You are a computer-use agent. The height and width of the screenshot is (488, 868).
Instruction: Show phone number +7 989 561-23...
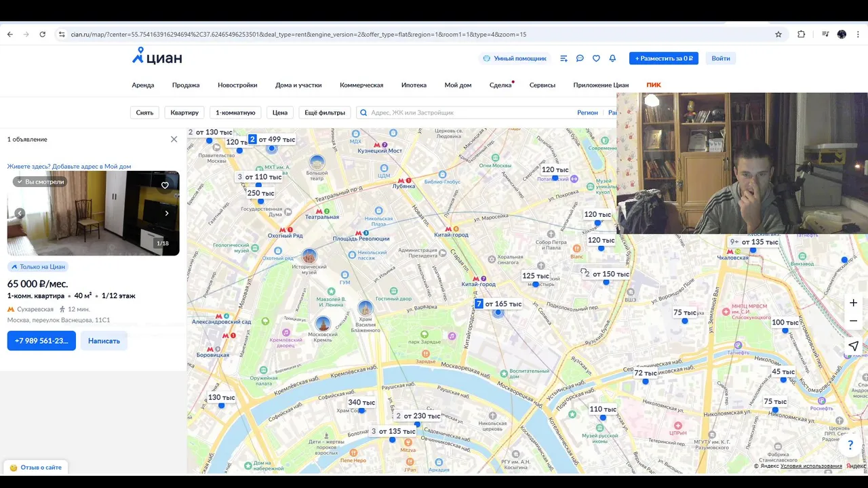(41, 341)
